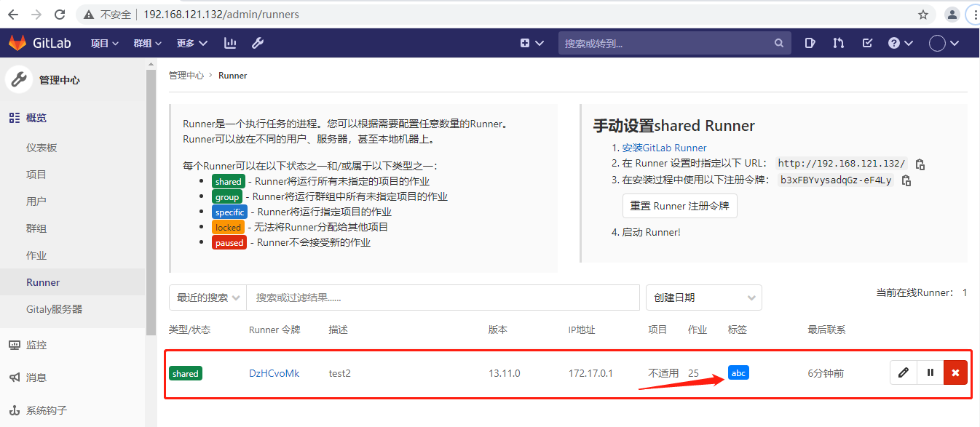This screenshot has height=427, width=980.
Task: Click the 系统钩子 anchor icon in sidebar
Action: click(14, 410)
